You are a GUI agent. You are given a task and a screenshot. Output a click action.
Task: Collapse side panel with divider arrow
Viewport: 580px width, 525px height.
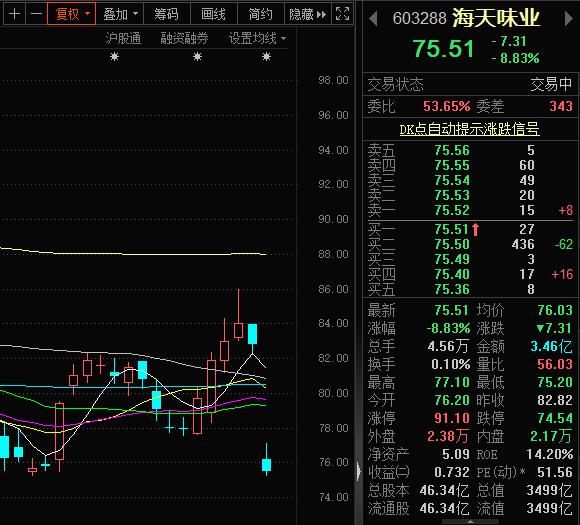(358, 472)
